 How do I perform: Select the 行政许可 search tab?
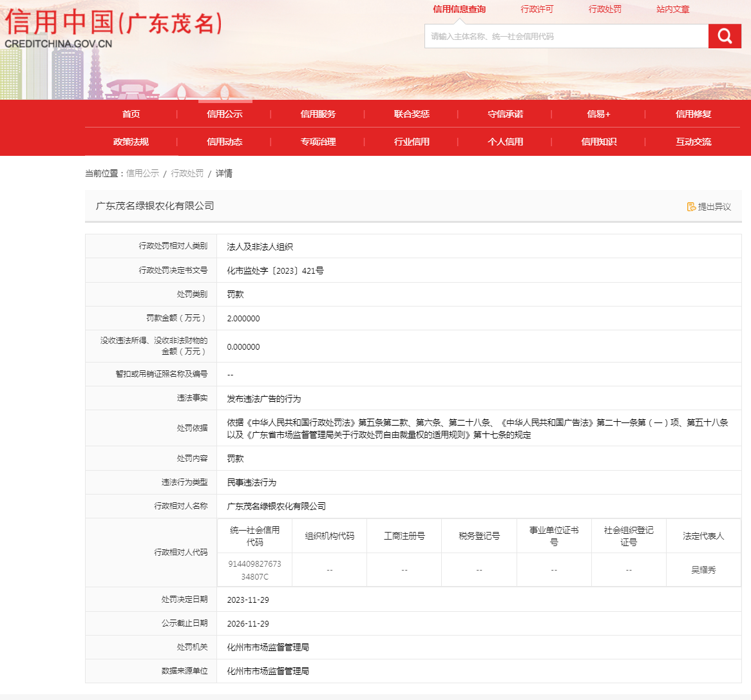[x=537, y=9]
